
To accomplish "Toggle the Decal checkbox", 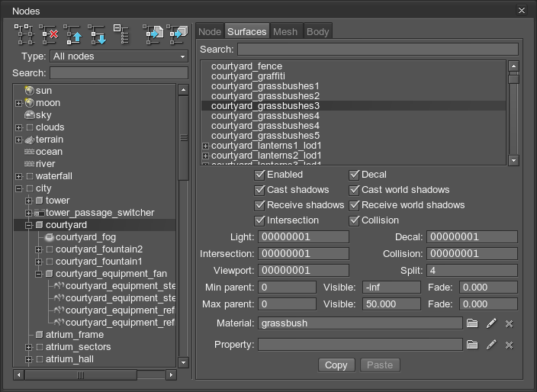I will click(354, 175).
